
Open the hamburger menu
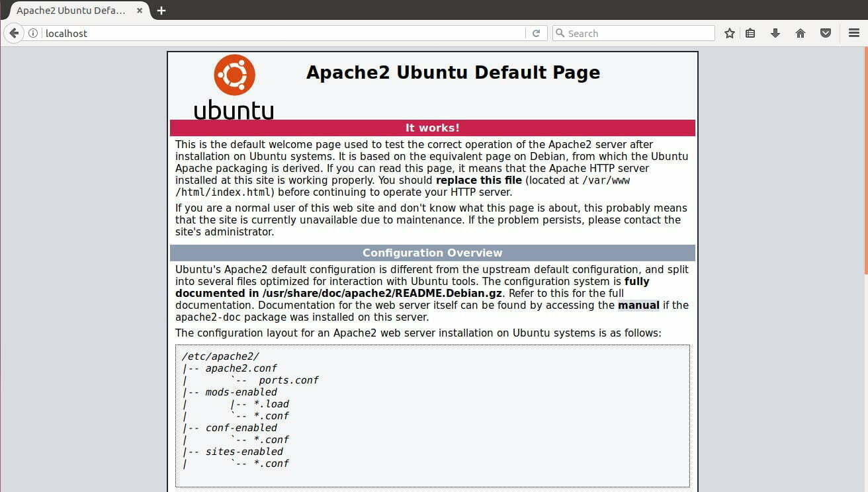pyautogui.click(x=854, y=33)
